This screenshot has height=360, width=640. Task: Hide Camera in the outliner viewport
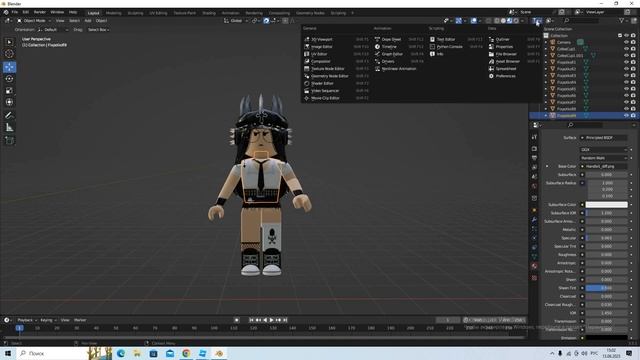626,42
